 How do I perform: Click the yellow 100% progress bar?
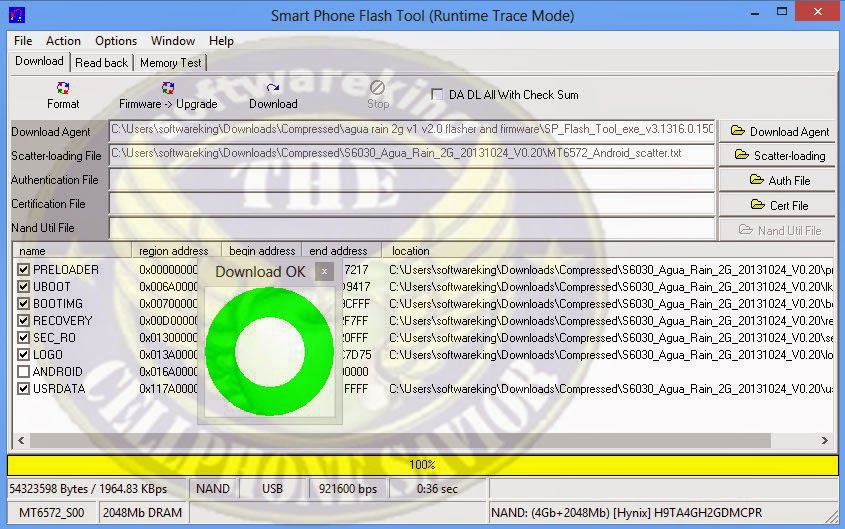(x=422, y=464)
